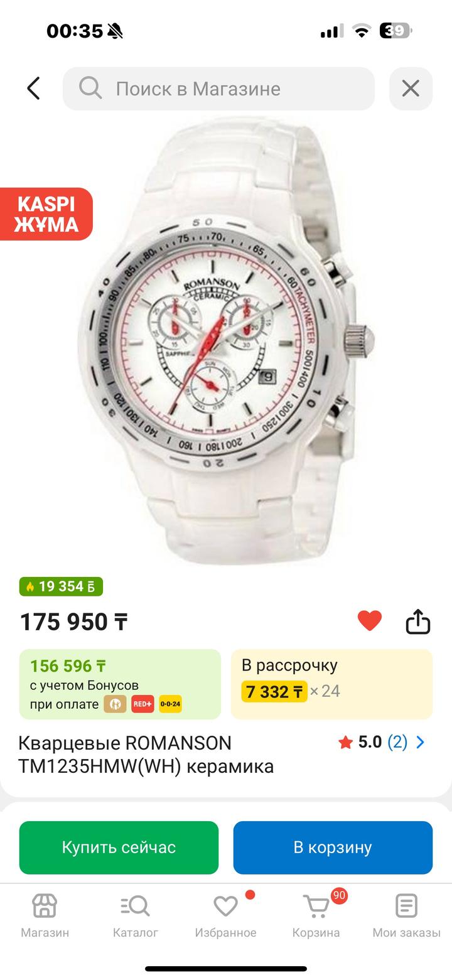Tap the RED+ payment badge
Image resolution: width=452 pixels, height=980 pixels.
(x=143, y=704)
